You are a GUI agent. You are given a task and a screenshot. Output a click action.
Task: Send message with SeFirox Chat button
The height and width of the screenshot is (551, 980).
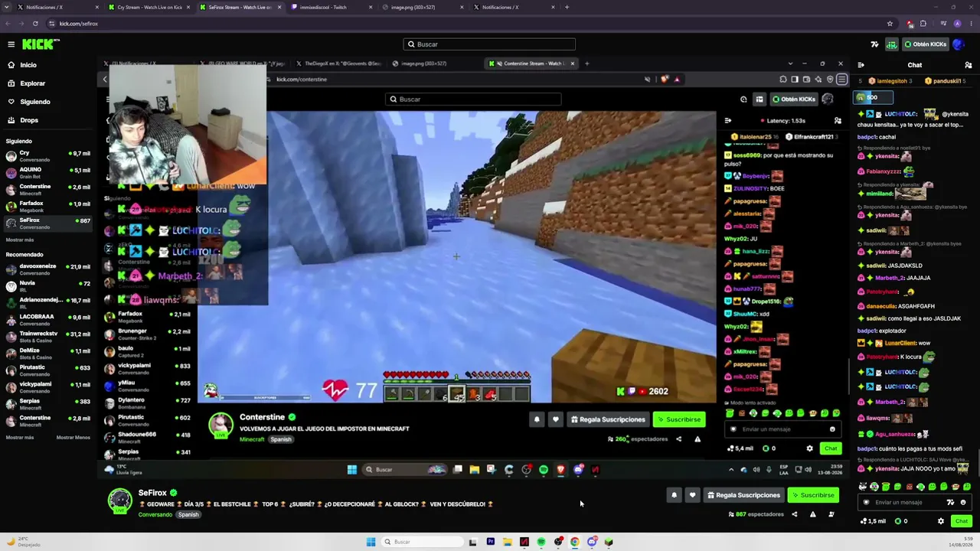(962, 521)
